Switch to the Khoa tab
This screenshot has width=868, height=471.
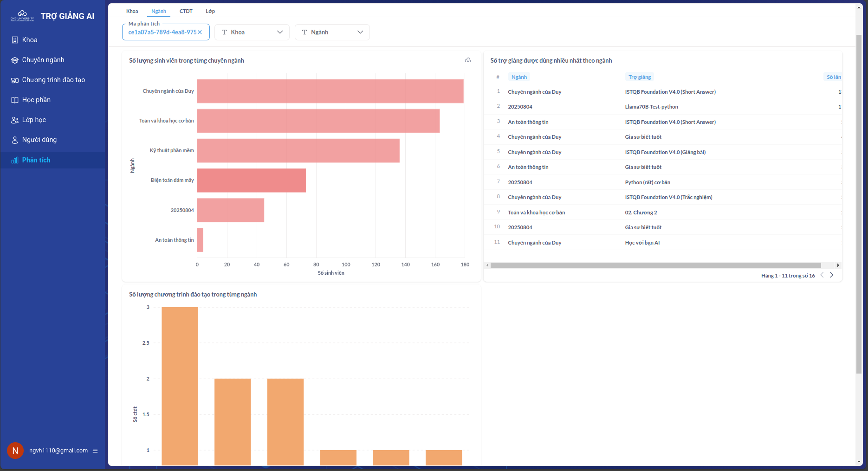pyautogui.click(x=132, y=11)
